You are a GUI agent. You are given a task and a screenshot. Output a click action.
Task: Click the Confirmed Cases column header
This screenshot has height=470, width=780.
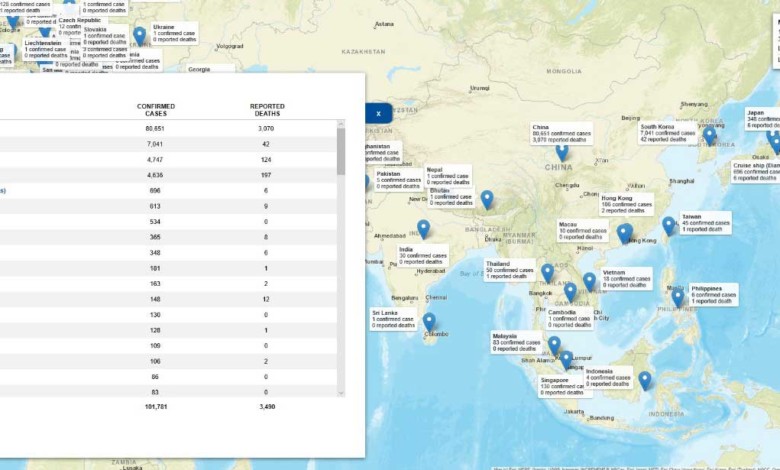click(155, 108)
